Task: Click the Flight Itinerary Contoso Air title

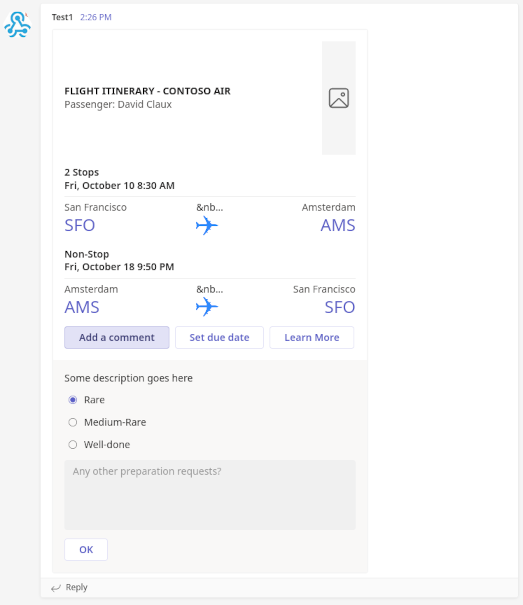Action: 147,91
